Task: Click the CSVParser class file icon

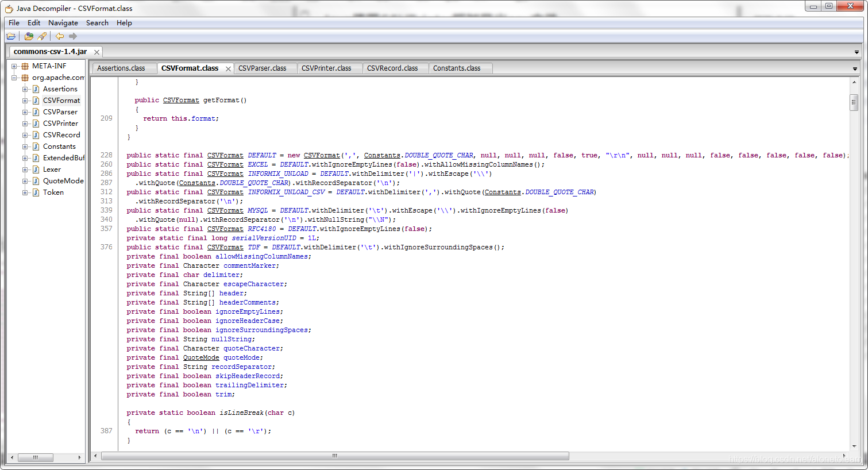Action: [36, 112]
